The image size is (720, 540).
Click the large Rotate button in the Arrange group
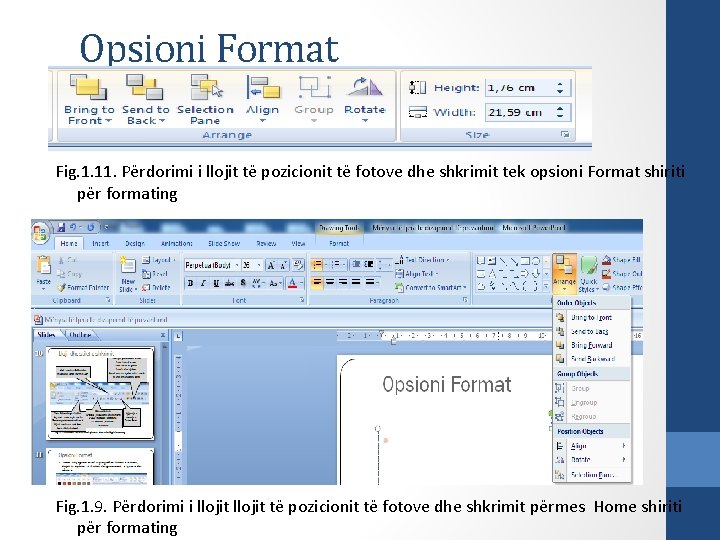pos(365,99)
